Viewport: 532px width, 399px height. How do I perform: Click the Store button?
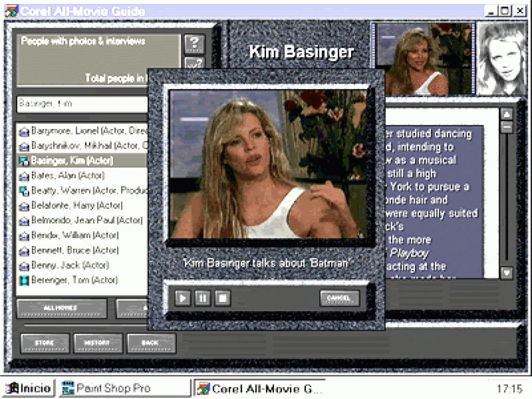click(x=45, y=343)
